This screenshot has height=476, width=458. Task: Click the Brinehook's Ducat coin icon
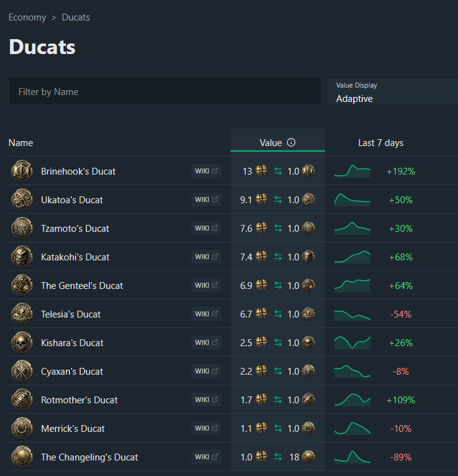coord(22,171)
